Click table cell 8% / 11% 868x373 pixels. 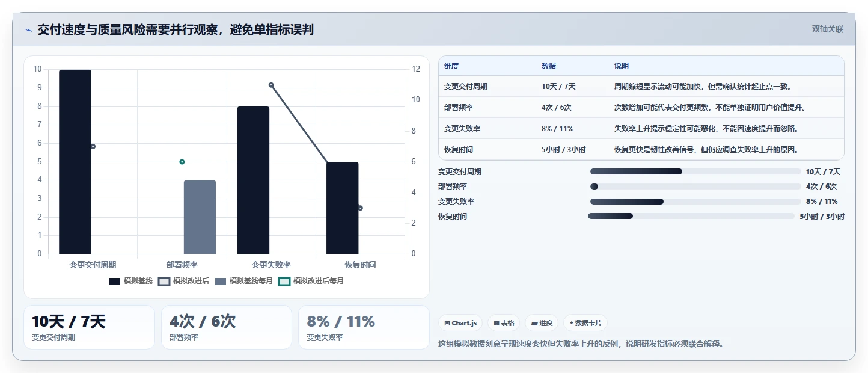tap(557, 129)
